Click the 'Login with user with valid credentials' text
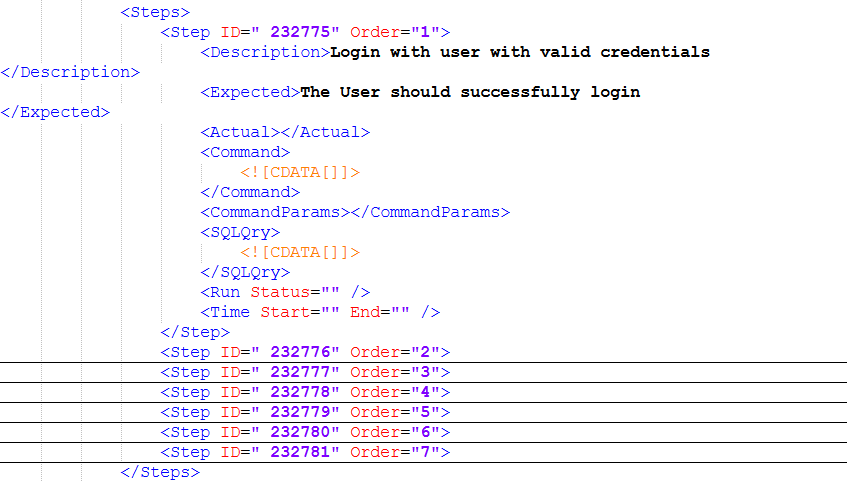 click(x=520, y=52)
